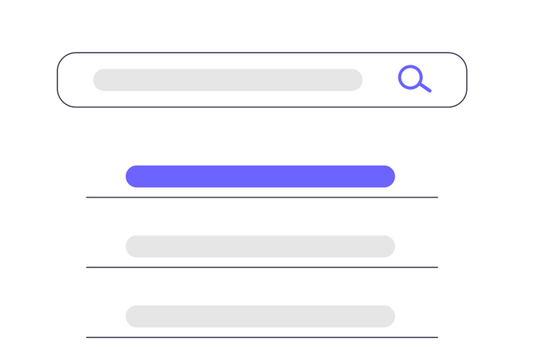Click the left end of the purple result bar
The width and height of the screenshot is (540, 360).
tap(136, 176)
